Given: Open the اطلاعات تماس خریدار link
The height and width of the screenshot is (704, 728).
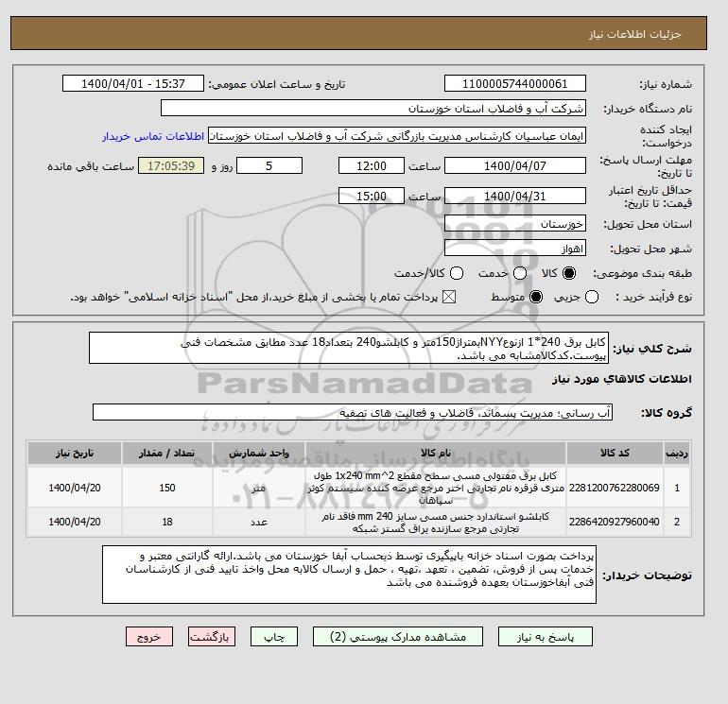Looking at the screenshot, I should click(153, 136).
